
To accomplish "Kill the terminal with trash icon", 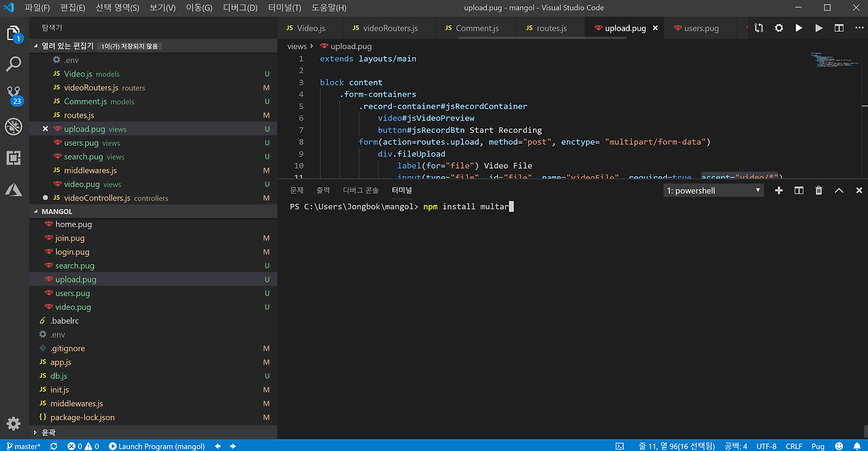I will click(818, 191).
